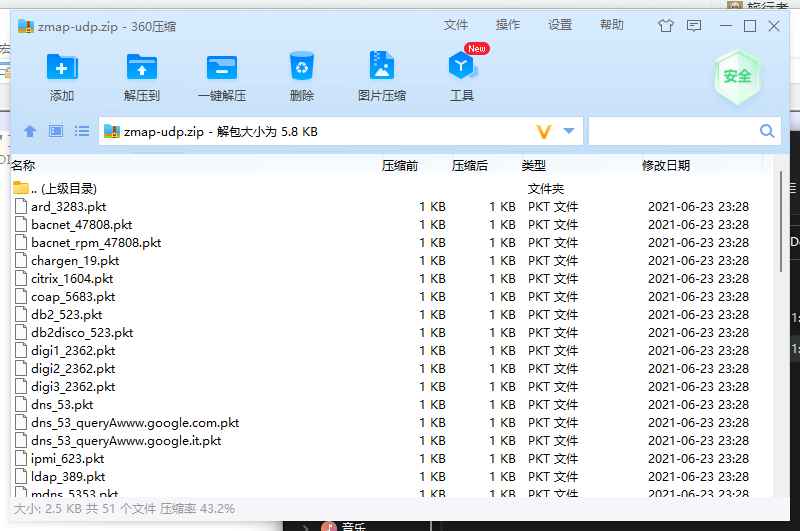Open the 图片压缩 image compression tool
This screenshot has width=800, height=531.
(x=381, y=68)
